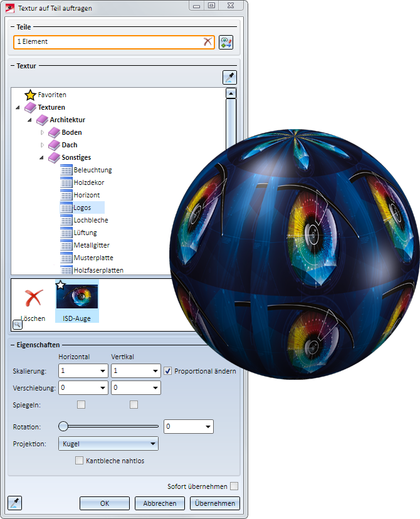Collapse the Sonstiges tree node
Viewport: 420px width, 519px height.
[42, 158]
